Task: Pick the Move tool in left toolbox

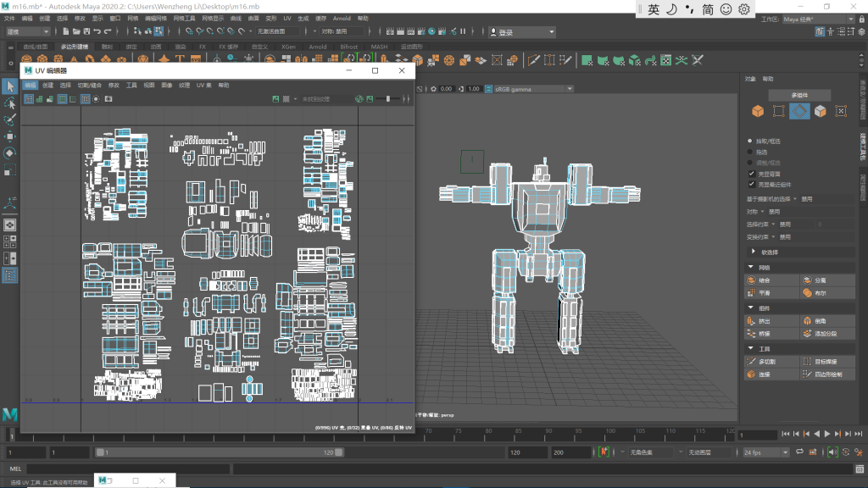Action: coord(10,136)
